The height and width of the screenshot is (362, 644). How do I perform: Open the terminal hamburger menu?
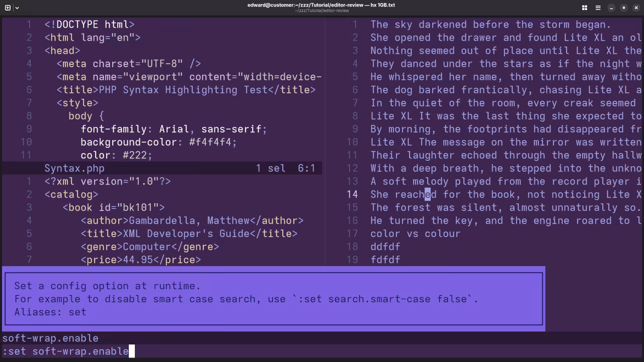click(598, 8)
